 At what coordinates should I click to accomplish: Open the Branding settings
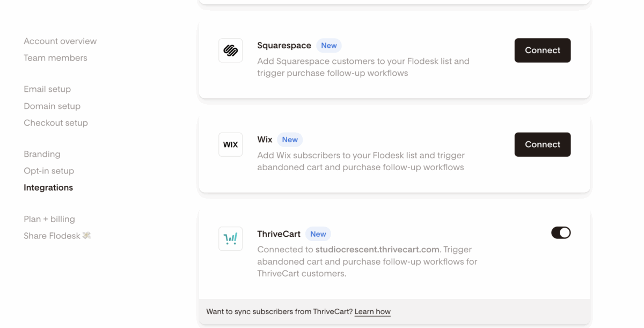tap(42, 154)
